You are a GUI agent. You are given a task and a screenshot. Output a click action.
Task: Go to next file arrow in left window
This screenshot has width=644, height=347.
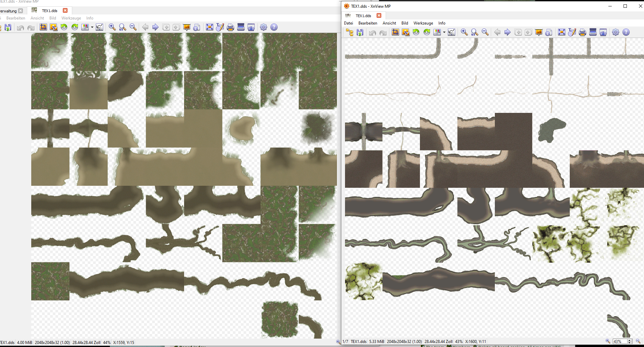pos(156,27)
